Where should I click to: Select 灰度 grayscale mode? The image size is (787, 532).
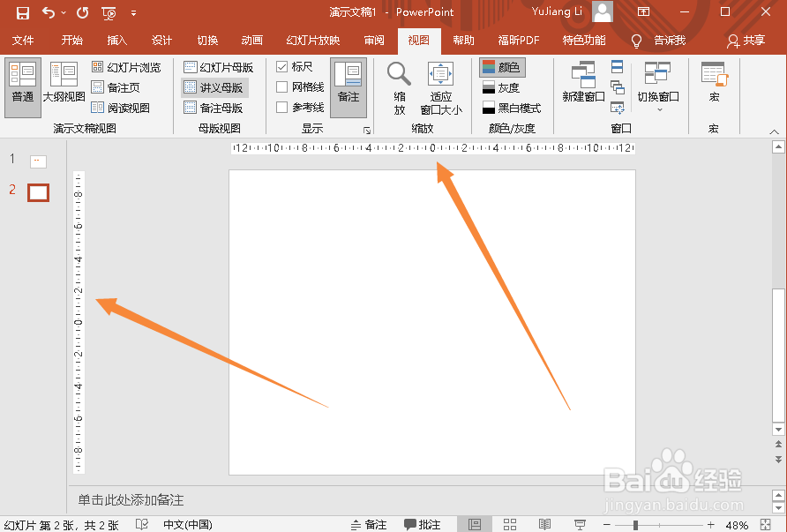[501, 87]
